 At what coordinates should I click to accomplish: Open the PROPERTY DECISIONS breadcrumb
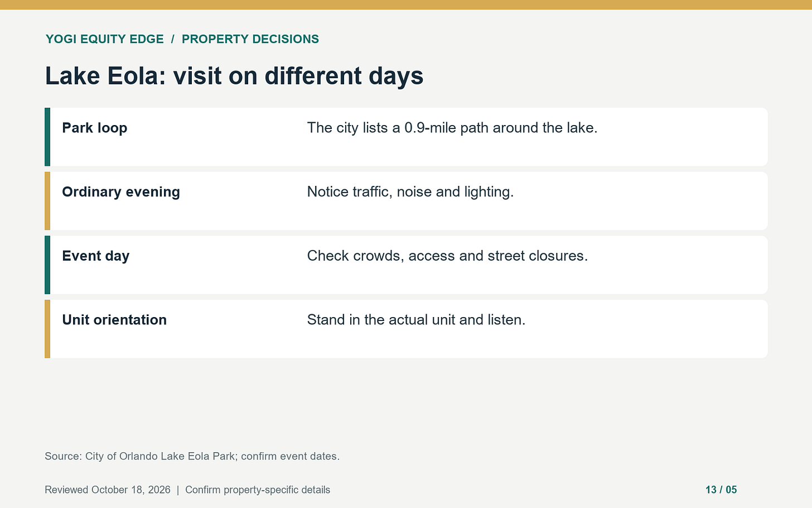(x=250, y=39)
